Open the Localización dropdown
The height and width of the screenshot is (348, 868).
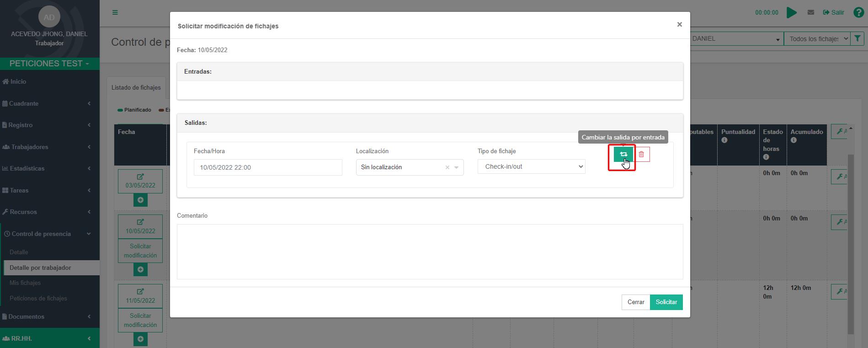coord(456,167)
